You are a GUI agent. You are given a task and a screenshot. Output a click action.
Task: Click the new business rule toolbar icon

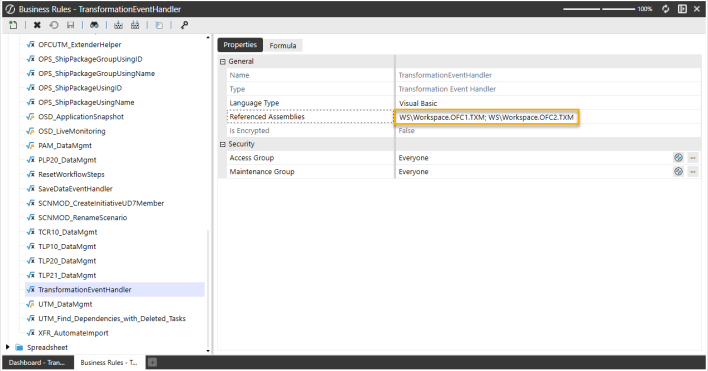tap(13, 25)
